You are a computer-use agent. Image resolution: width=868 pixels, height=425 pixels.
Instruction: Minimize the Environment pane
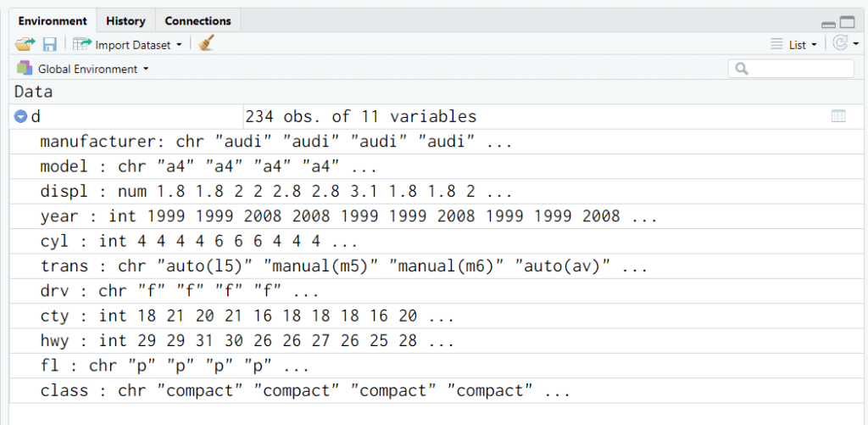click(829, 23)
